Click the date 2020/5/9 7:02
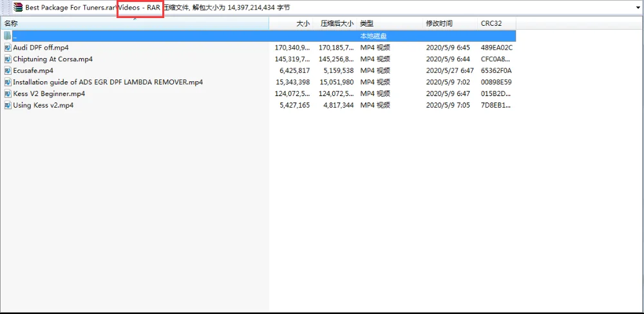The height and width of the screenshot is (314, 644). point(448,82)
